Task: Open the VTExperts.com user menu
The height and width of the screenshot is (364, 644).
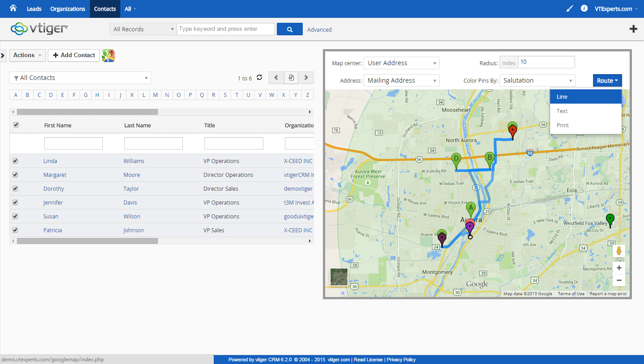Action: 616,9
